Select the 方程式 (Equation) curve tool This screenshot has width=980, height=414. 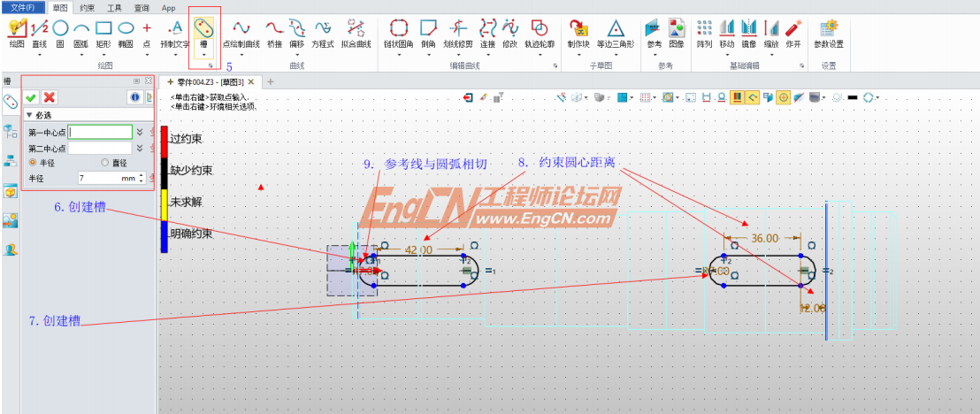click(323, 33)
